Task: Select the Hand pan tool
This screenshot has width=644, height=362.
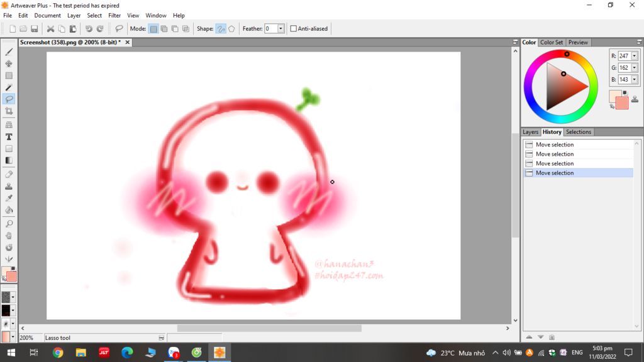Action: [x=9, y=236]
